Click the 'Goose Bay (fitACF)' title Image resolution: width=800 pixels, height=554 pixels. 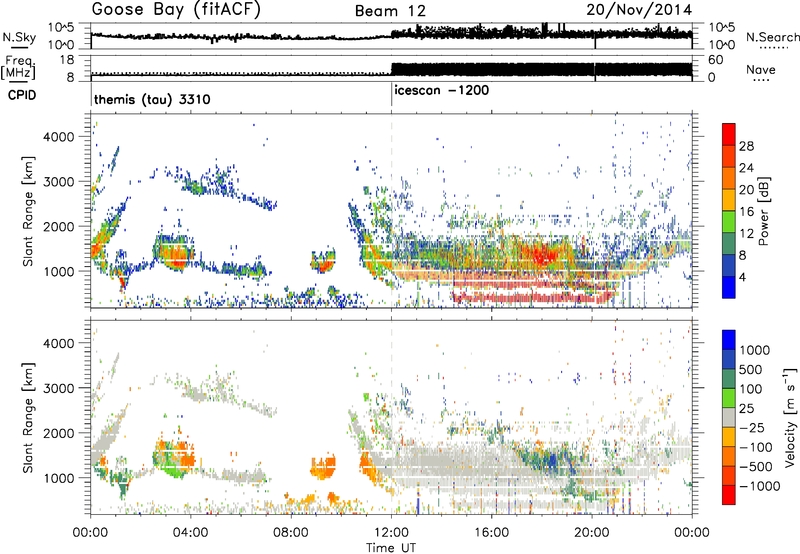[x=176, y=10]
